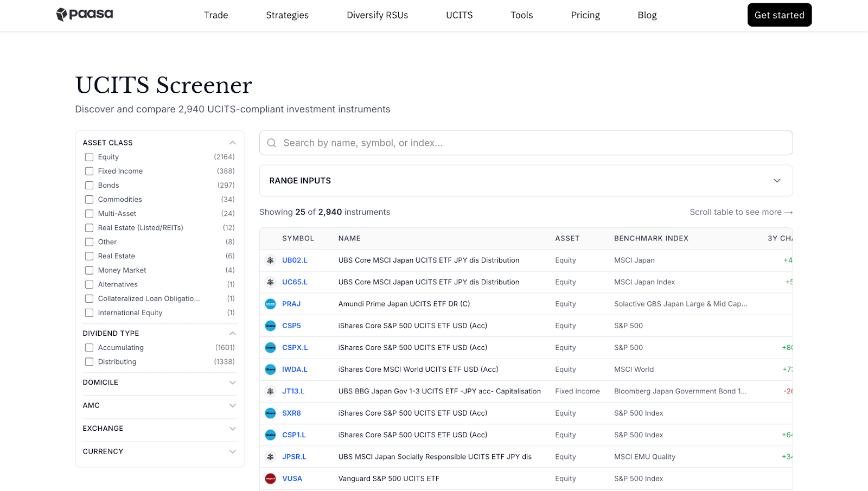Go to the Pricing page
This screenshot has width=868, height=491.
[x=585, y=15]
